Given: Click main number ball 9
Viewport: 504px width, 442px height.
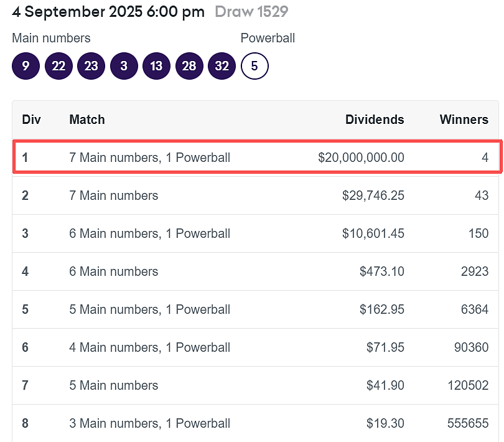Looking at the screenshot, I should 26,66.
